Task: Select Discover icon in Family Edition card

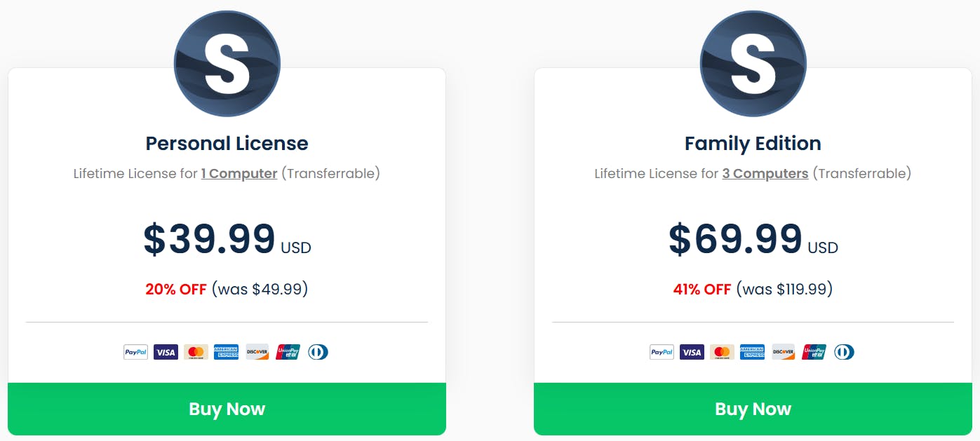Action: pos(784,352)
